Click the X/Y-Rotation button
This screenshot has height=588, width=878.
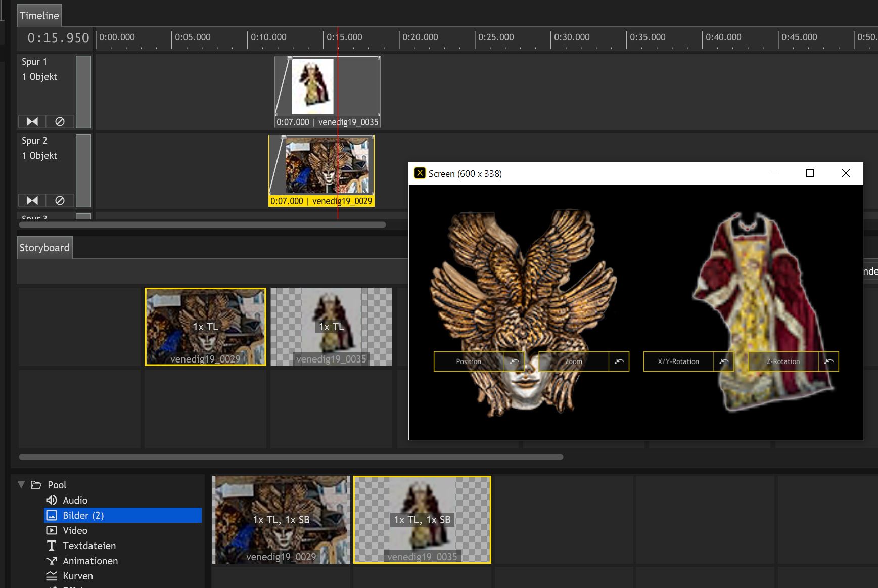(x=678, y=361)
